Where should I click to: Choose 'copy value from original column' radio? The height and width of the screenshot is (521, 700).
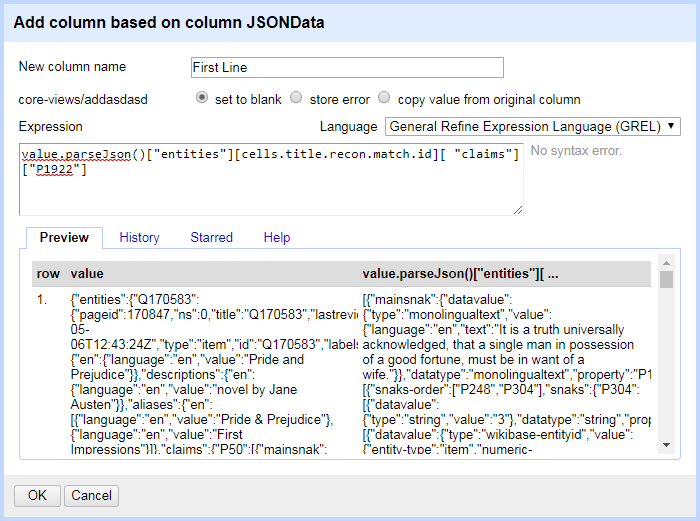(x=384, y=97)
